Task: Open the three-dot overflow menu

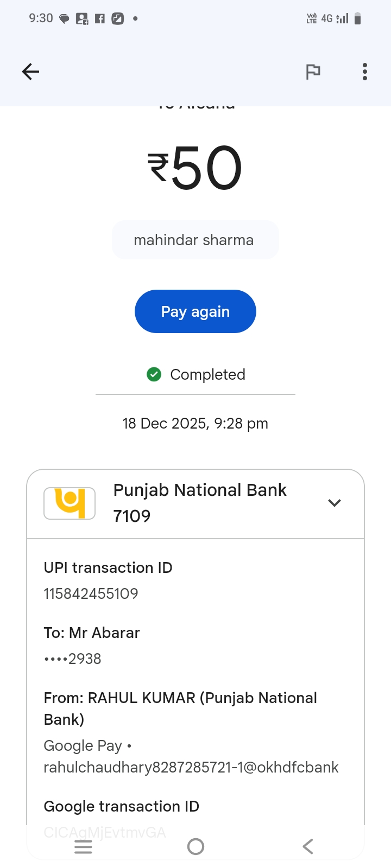Action: click(x=365, y=72)
